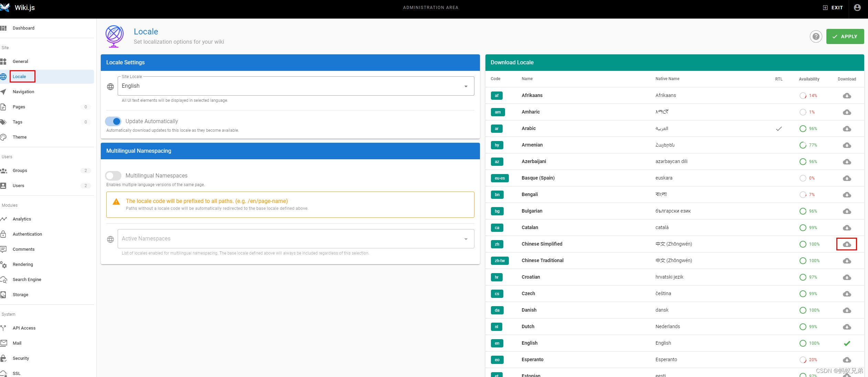Disable the Update Automatically toggle
The image size is (868, 377).
coord(113,121)
